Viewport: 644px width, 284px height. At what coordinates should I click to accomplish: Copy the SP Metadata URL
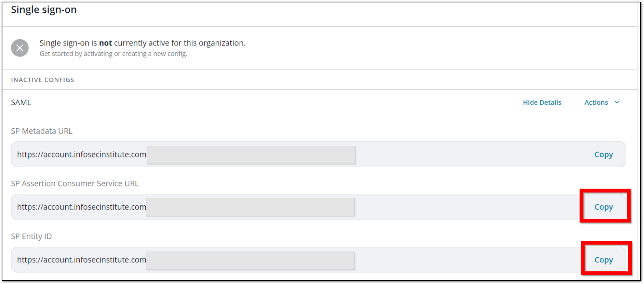[603, 154]
